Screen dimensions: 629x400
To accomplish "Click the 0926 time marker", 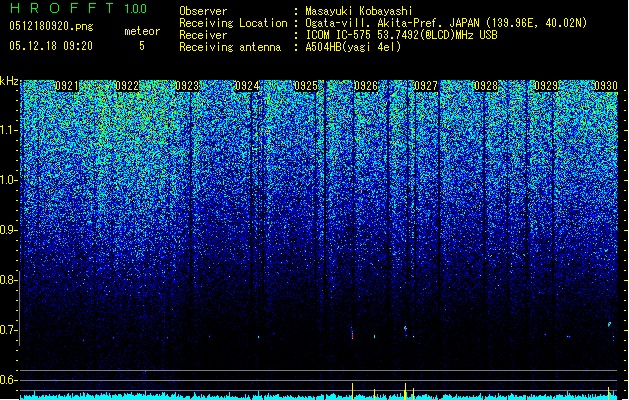I will 366,86.
